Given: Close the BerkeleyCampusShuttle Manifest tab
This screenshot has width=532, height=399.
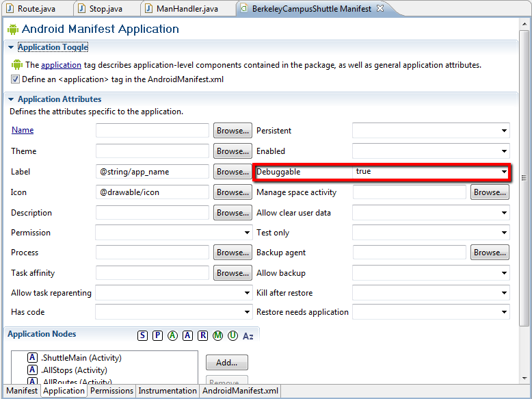Looking at the screenshot, I should click(380, 8).
